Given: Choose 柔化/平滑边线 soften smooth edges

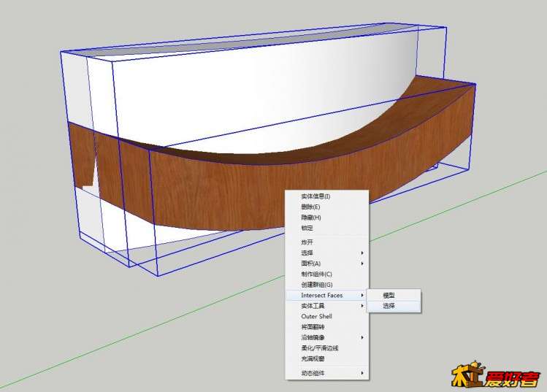Looking at the screenshot, I should [x=327, y=348].
